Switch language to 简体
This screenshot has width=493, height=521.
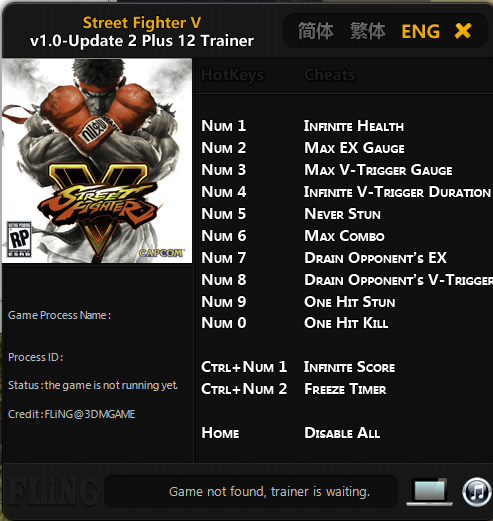point(315,31)
